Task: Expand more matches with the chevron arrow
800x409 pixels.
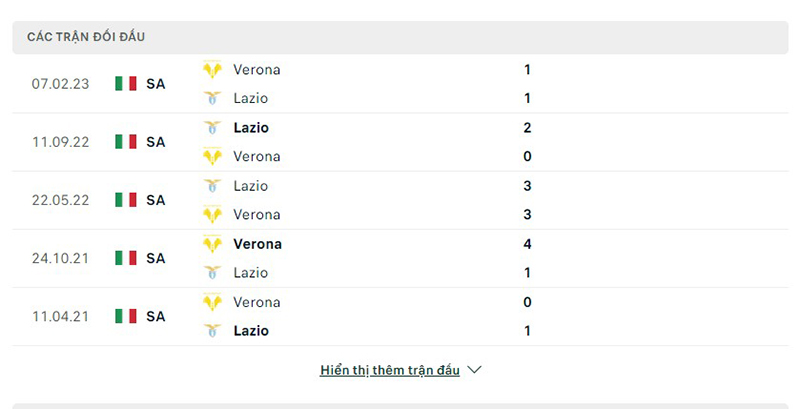Action: [x=475, y=370]
